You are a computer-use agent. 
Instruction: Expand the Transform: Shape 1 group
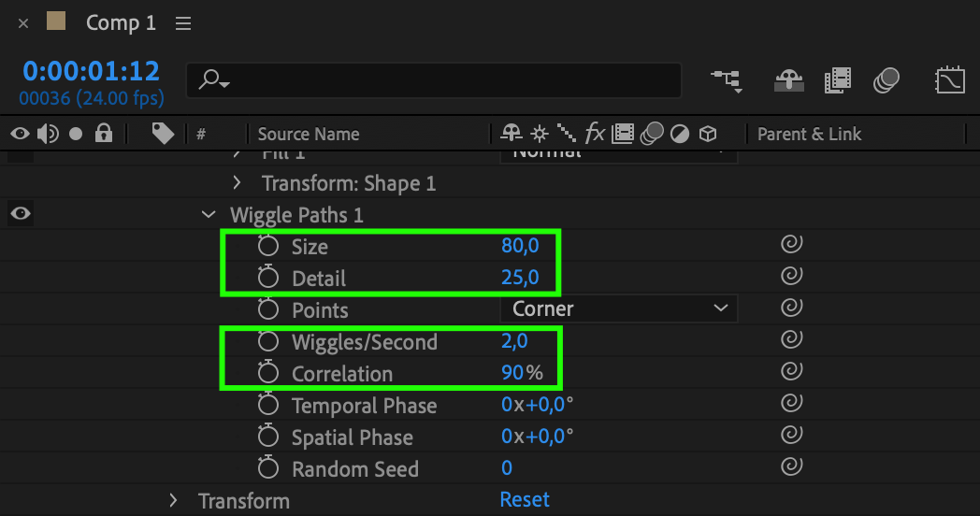[x=237, y=183]
